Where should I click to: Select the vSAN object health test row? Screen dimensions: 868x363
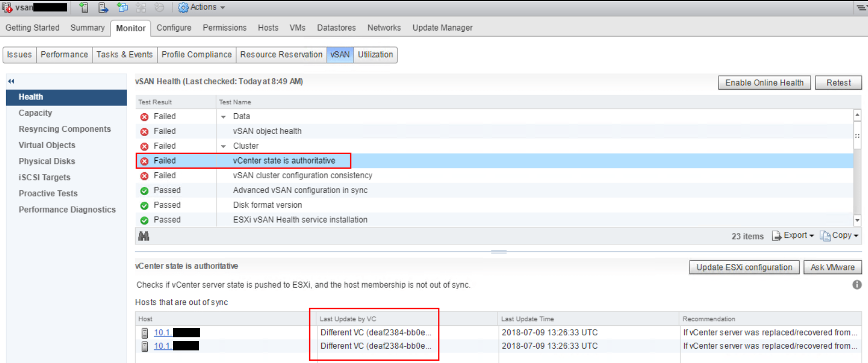pyautogui.click(x=494, y=131)
